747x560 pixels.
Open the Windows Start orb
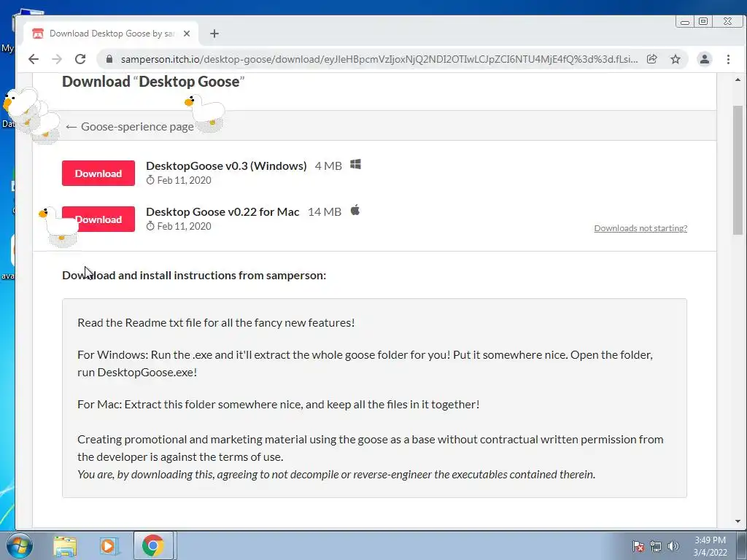click(x=19, y=545)
